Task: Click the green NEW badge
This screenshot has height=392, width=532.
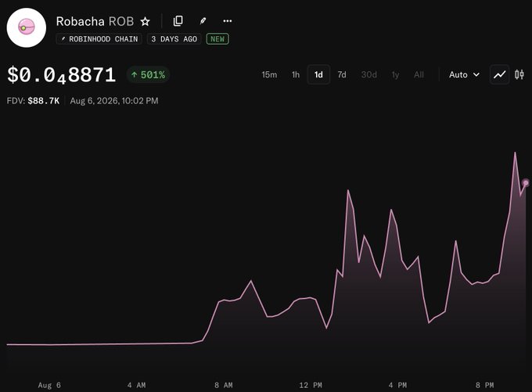Action: point(217,39)
